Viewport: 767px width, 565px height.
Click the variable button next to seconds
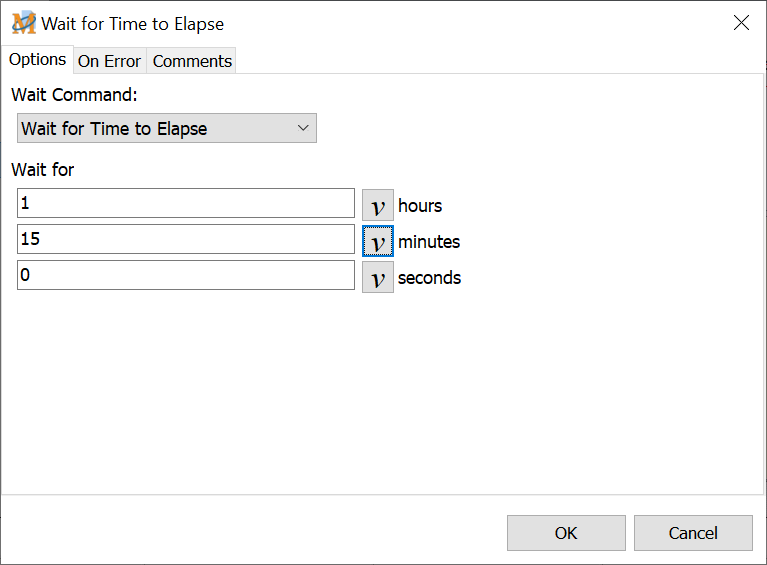(x=377, y=277)
